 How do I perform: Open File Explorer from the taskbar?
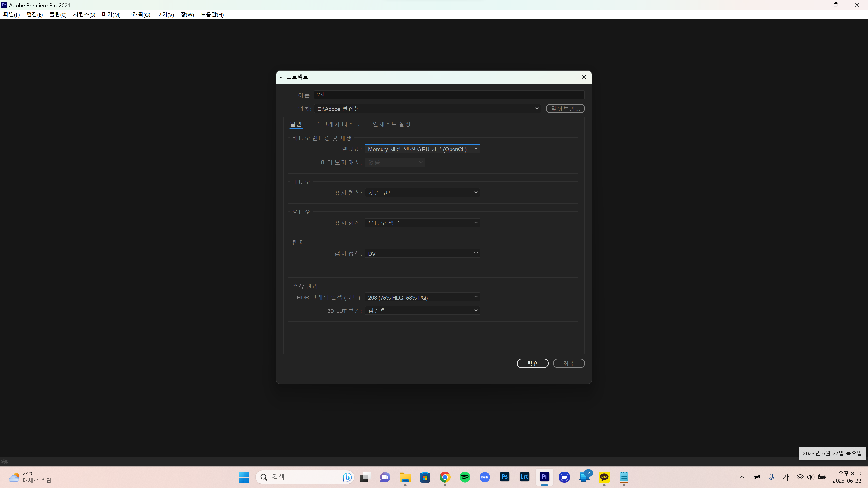405,477
